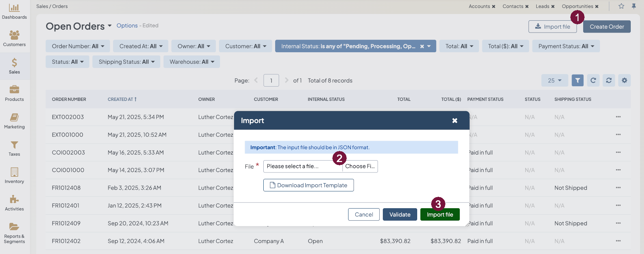Screen dimensions: 644x254
Task: Click the grid settings gear icon
Action: [x=624, y=80]
